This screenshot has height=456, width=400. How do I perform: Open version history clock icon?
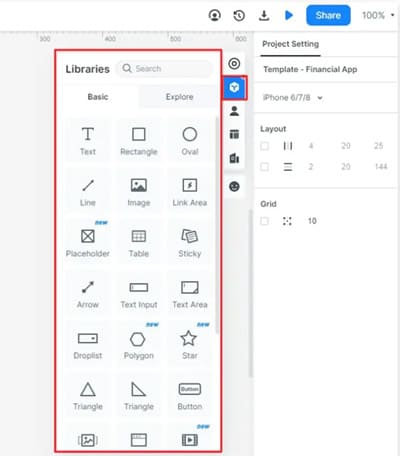239,15
